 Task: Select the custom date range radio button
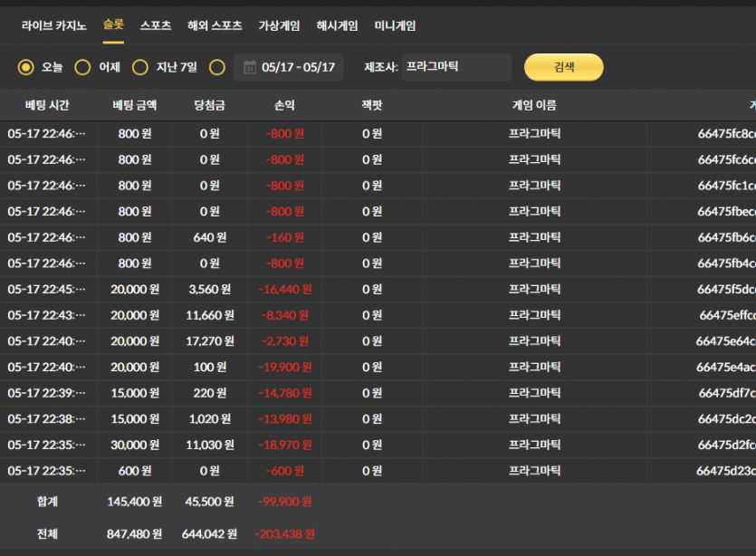click(217, 67)
